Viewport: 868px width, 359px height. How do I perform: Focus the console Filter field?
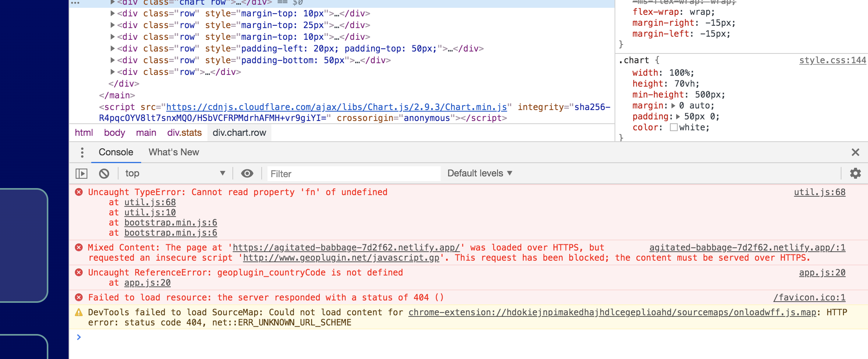(354, 174)
